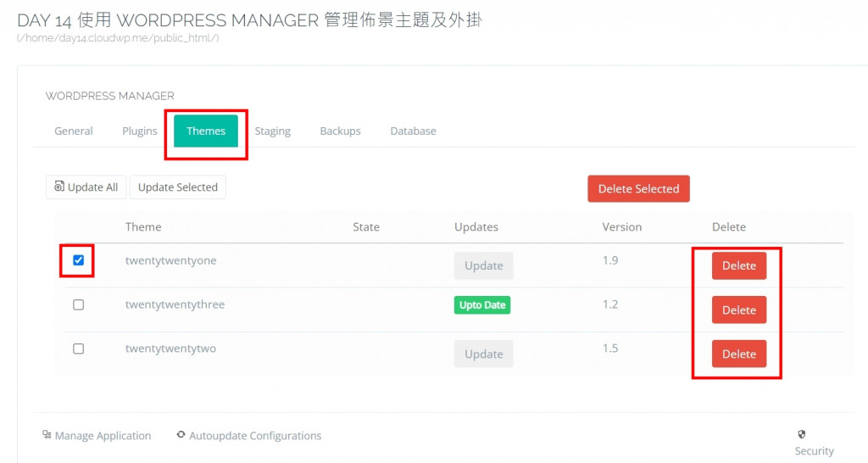Click the Manage Application icon
This screenshot has width=868, height=463.
click(x=47, y=435)
